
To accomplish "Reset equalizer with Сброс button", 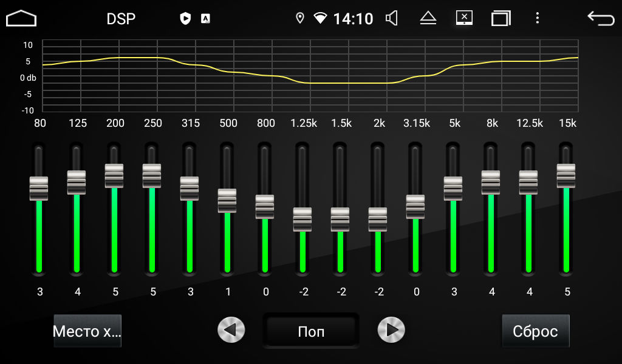I will point(536,331).
